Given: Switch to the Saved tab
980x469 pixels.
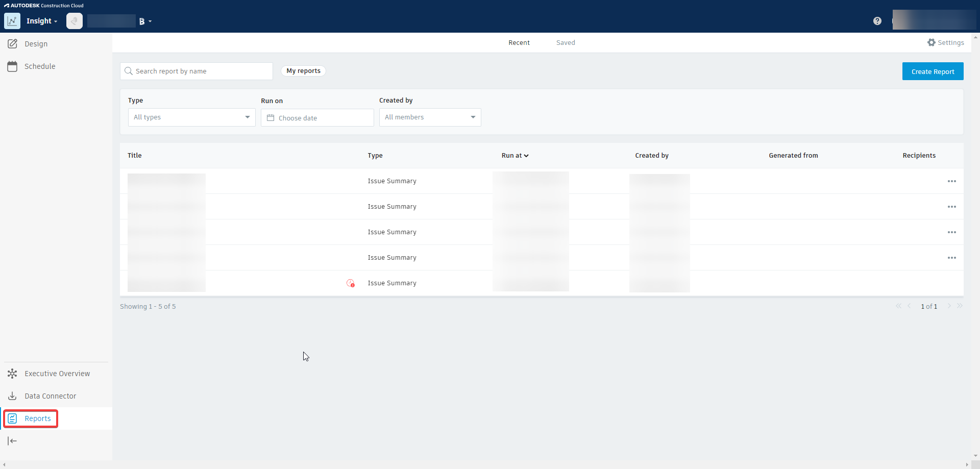Looking at the screenshot, I should pos(566,42).
